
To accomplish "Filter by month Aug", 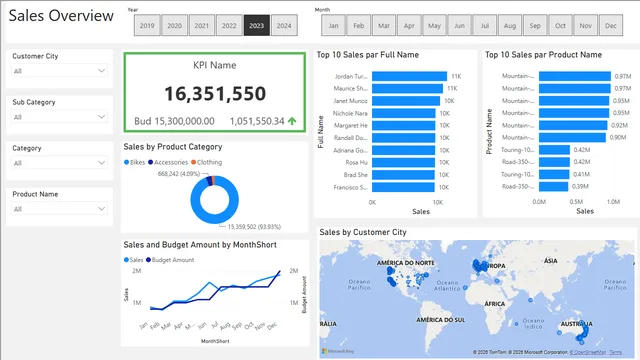I will [x=510, y=25].
